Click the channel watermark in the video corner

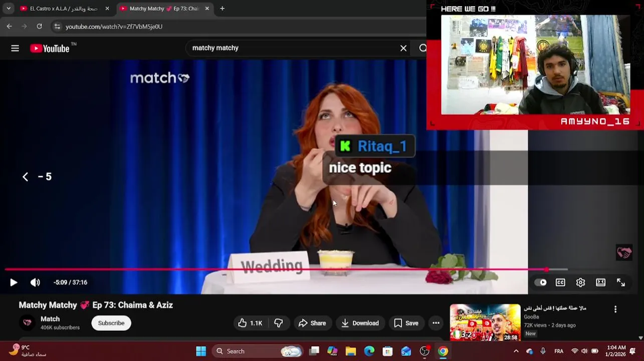[624, 253]
